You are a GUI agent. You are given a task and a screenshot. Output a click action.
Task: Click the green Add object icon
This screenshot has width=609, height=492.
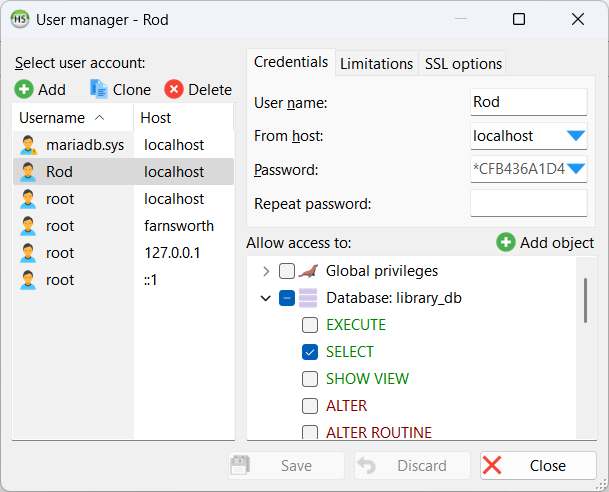[506, 243]
